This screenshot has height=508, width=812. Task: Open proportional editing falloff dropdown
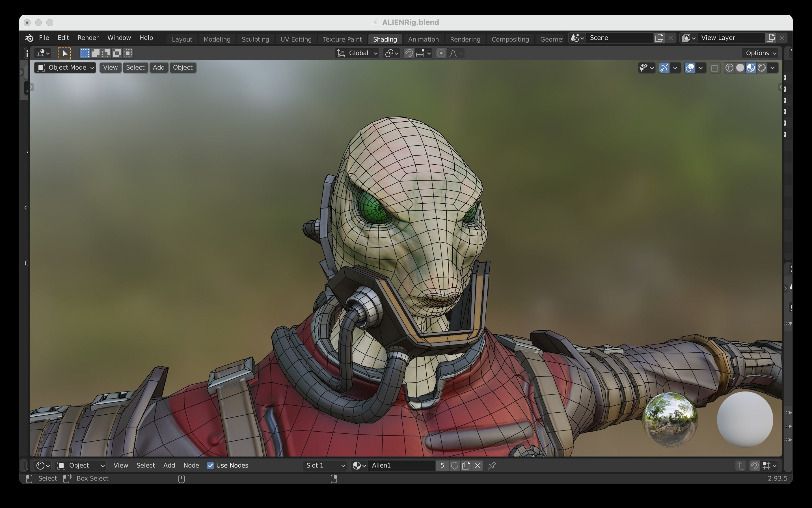click(x=456, y=53)
